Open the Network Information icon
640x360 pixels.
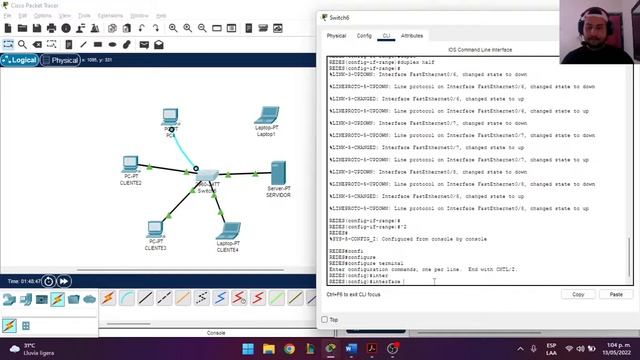click(x=66, y=28)
